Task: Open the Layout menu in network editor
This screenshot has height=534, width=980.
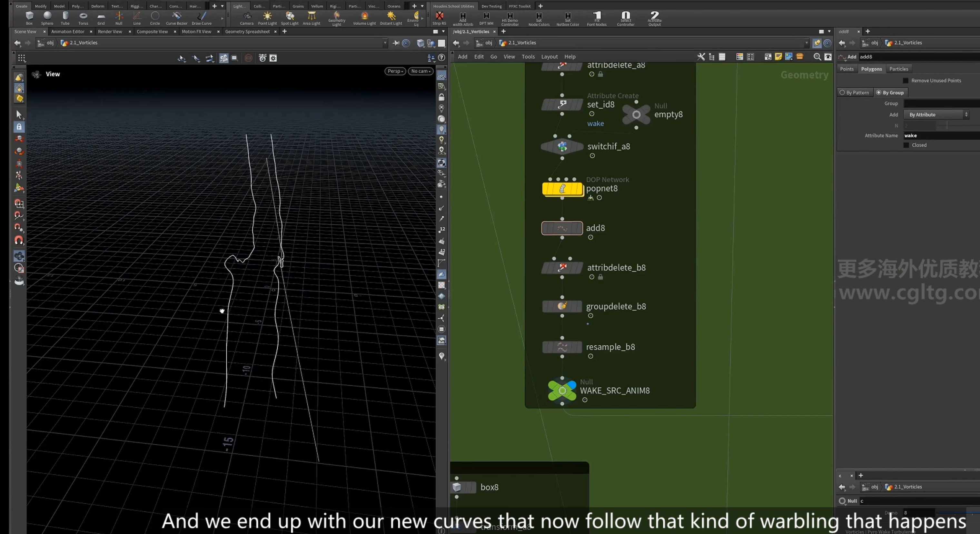Action: point(549,57)
